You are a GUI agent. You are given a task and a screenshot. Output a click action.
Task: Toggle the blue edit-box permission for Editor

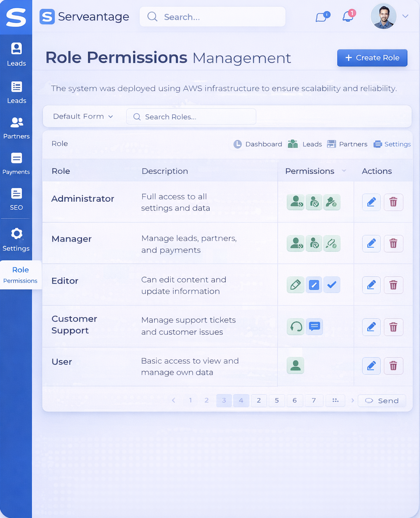click(x=314, y=285)
